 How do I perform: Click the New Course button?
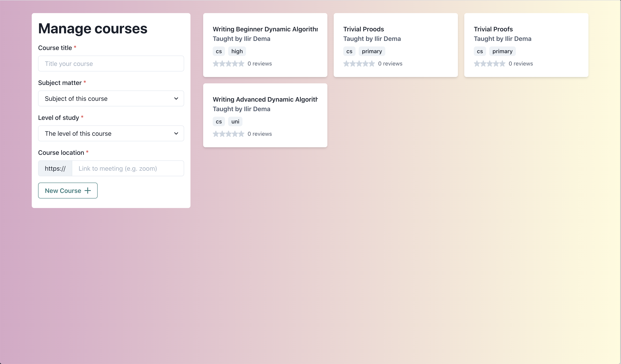pos(67,191)
